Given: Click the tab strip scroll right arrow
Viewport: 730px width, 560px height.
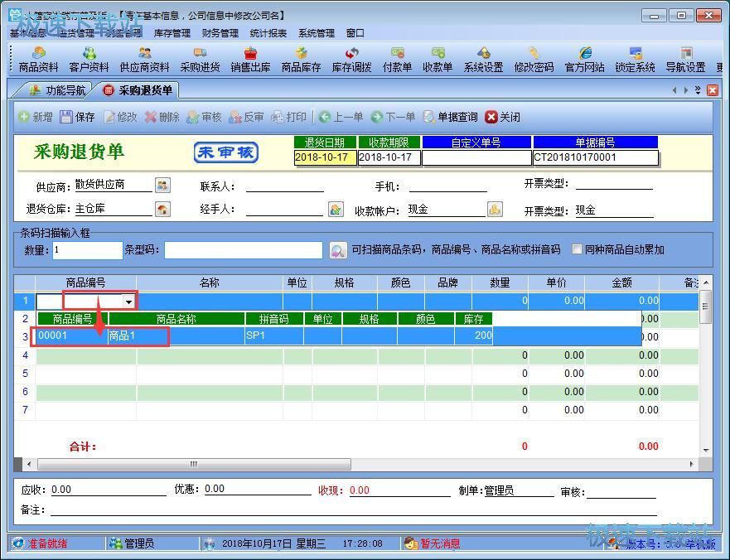Looking at the screenshot, I should (686, 90).
